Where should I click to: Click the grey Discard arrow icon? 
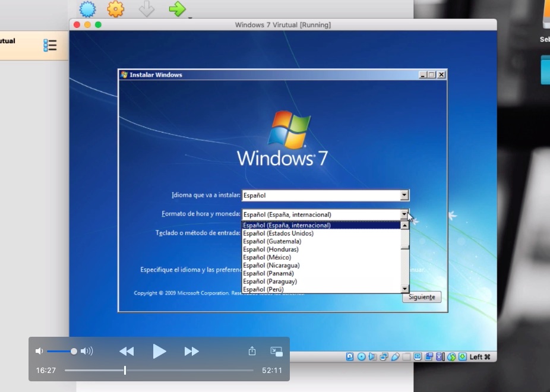tap(146, 9)
